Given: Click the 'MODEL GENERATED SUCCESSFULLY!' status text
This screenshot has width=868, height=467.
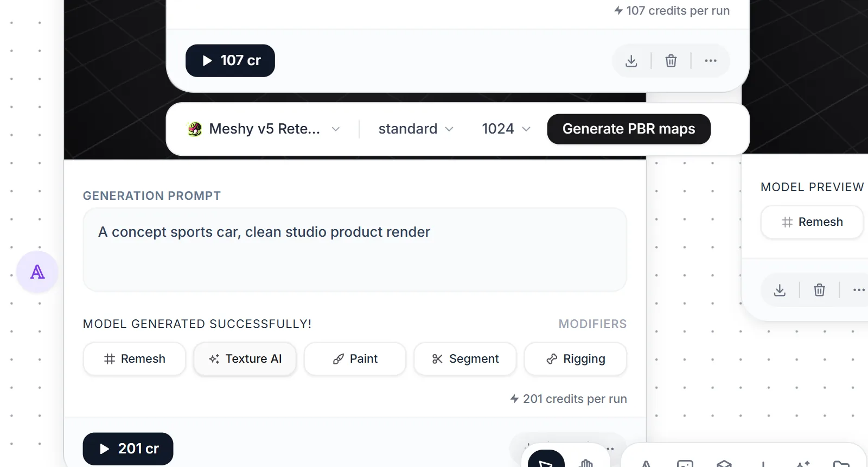Looking at the screenshot, I should [197, 324].
